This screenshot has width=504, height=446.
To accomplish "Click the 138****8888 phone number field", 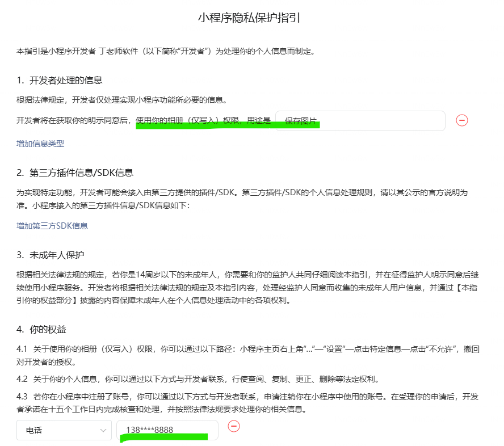I will 167,430.
